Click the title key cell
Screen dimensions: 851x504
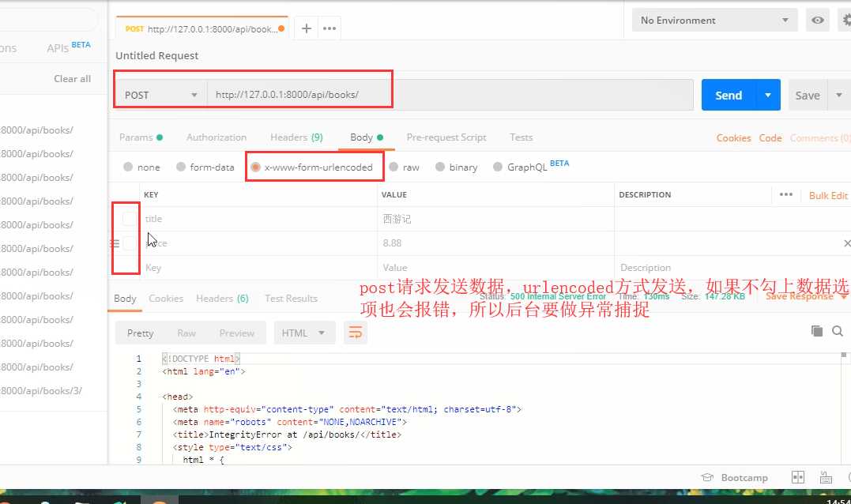pyautogui.click(x=258, y=219)
